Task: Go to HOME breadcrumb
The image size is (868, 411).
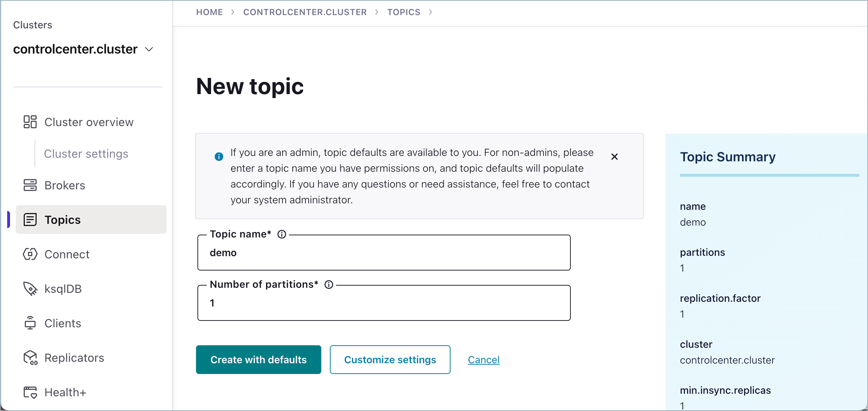Action: [x=209, y=12]
